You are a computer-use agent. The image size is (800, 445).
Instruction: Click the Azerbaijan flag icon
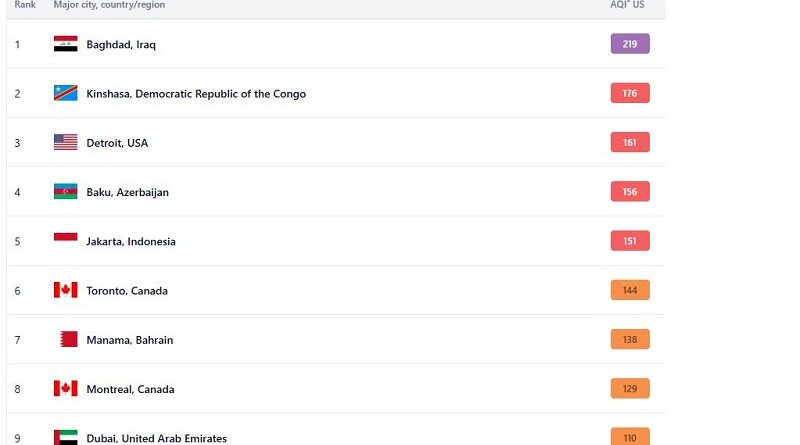pyautogui.click(x=65, y=192)
